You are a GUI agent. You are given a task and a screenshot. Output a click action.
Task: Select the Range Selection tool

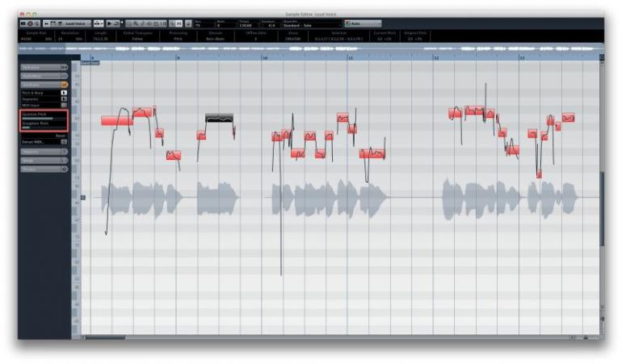pos(129,23)
